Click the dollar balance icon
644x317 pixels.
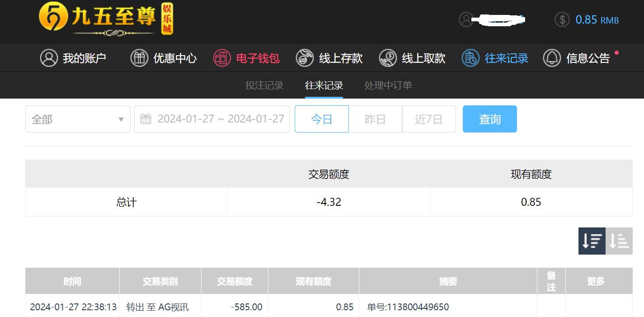click(562, 19)
